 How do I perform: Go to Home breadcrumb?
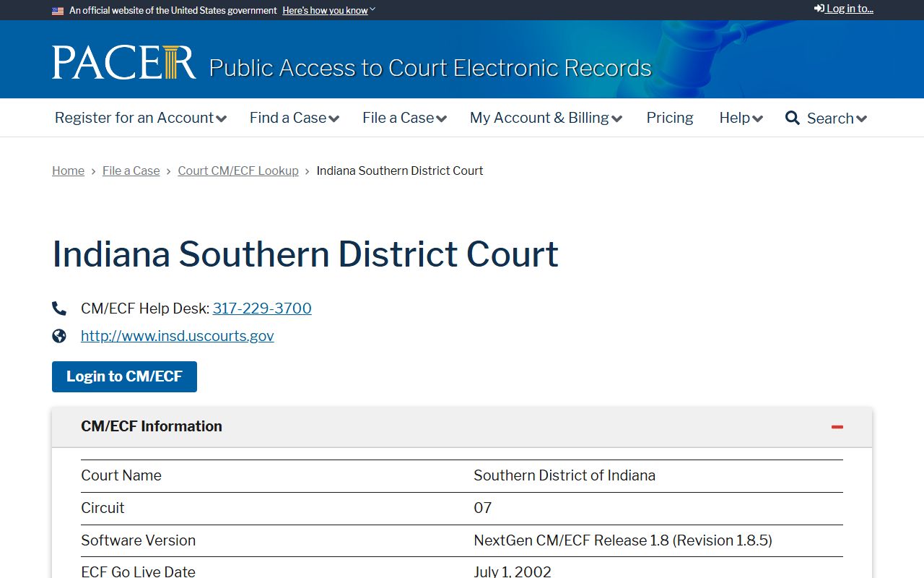pyautogui.click(x=68, y=171)
